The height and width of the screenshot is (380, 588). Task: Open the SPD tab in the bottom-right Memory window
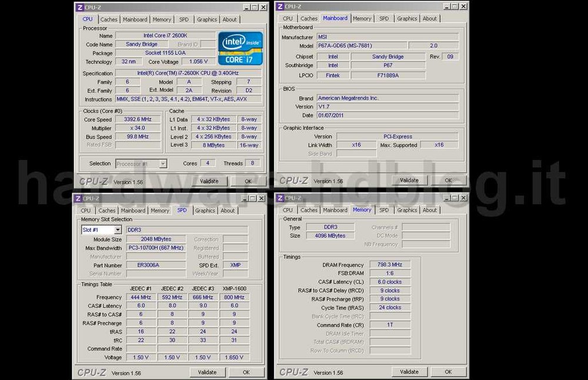coord(384,210)
